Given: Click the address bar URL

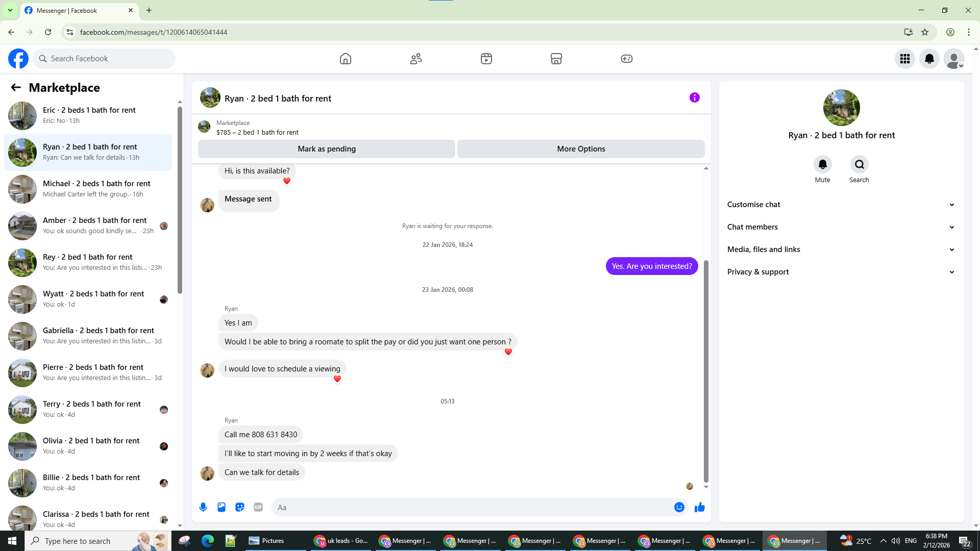Looking at the screenshot, I should pos(154,32).
